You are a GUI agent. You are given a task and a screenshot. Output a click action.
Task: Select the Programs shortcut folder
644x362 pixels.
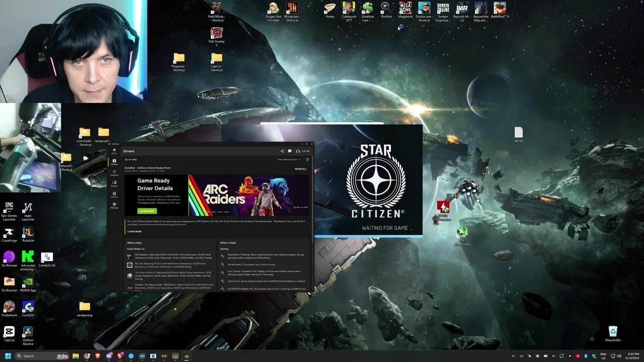click(x=179, y=62)
